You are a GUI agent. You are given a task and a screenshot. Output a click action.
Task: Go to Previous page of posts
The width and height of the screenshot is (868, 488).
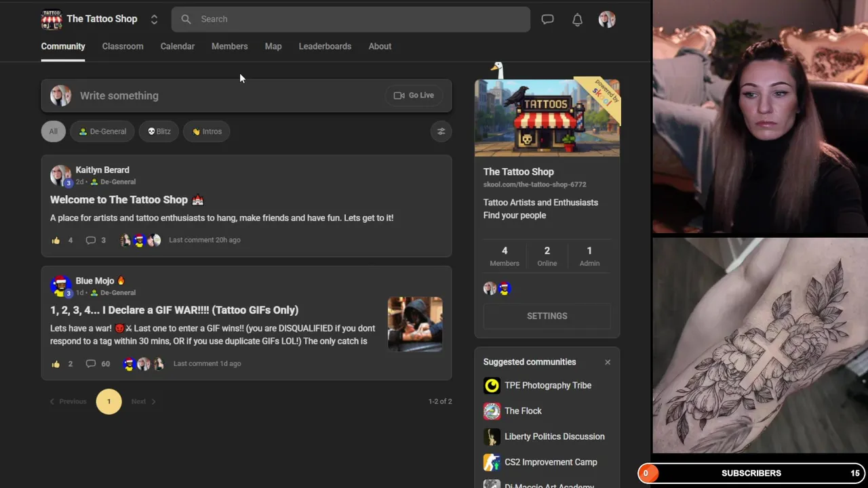pos(68,401)
